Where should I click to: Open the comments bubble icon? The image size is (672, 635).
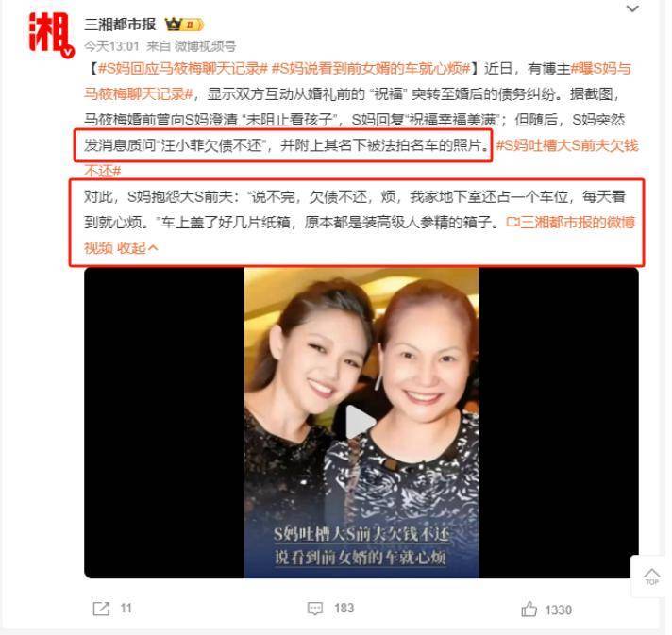pos(315,609)
